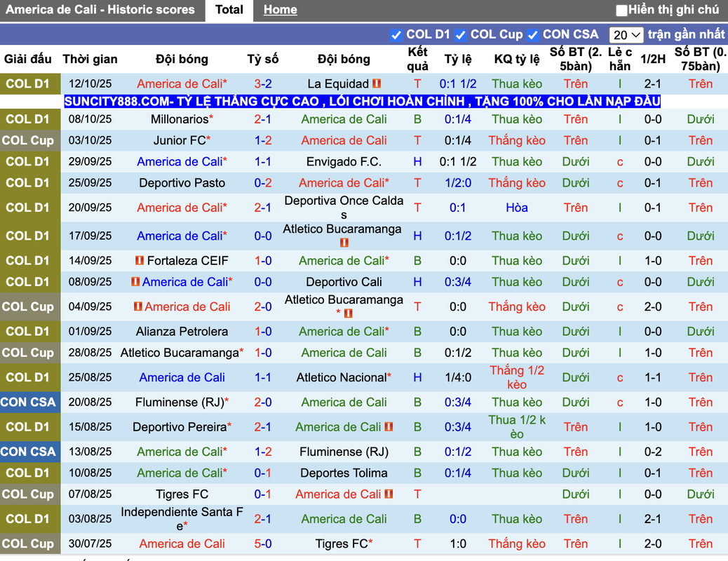
Task: Click red card icon before America de Cali 08/09/25
Action: [x=135, y=282]
